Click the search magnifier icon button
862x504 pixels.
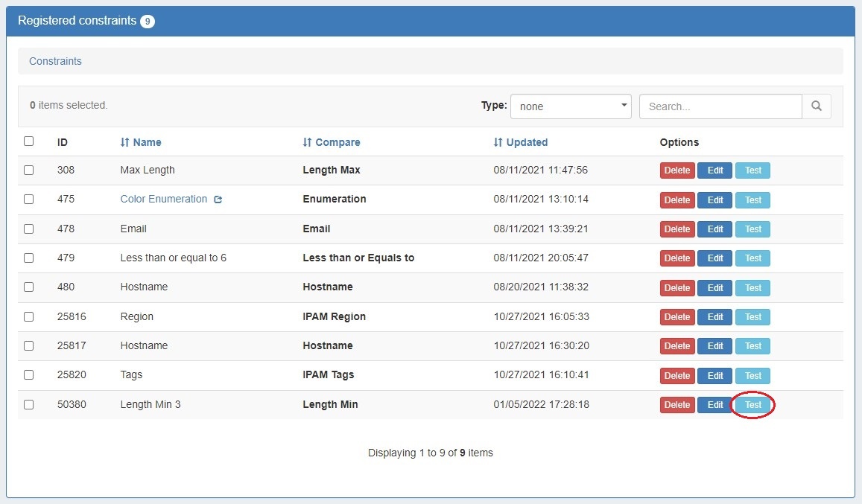point(816,106)
